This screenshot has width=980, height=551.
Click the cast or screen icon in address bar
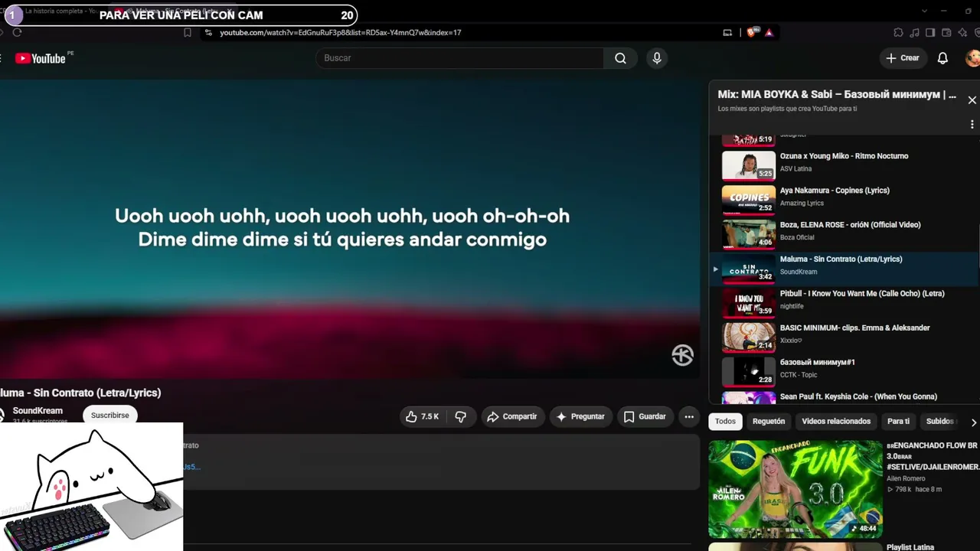point(727,32)
